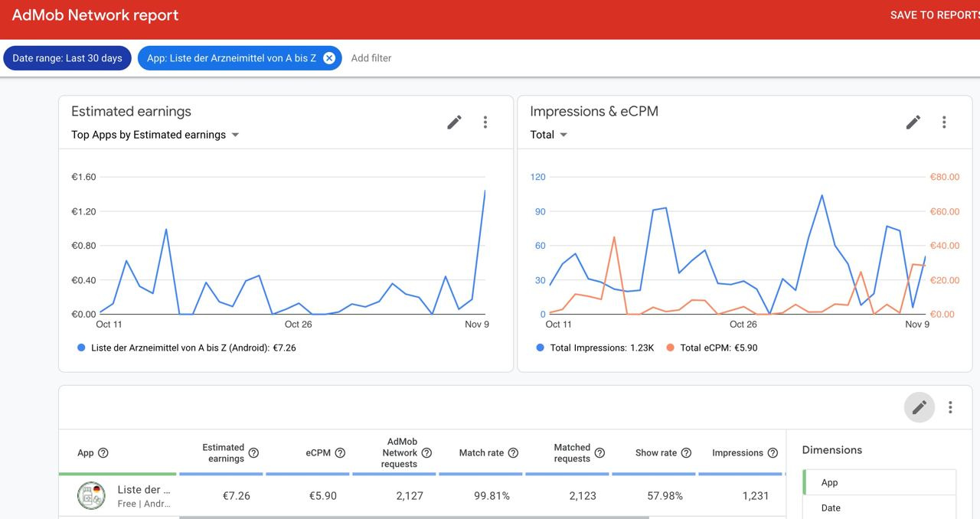Viewport: 980px width, 519px height.
Task: Click the 99.81% match rate cell
Action: coord(492,496)
